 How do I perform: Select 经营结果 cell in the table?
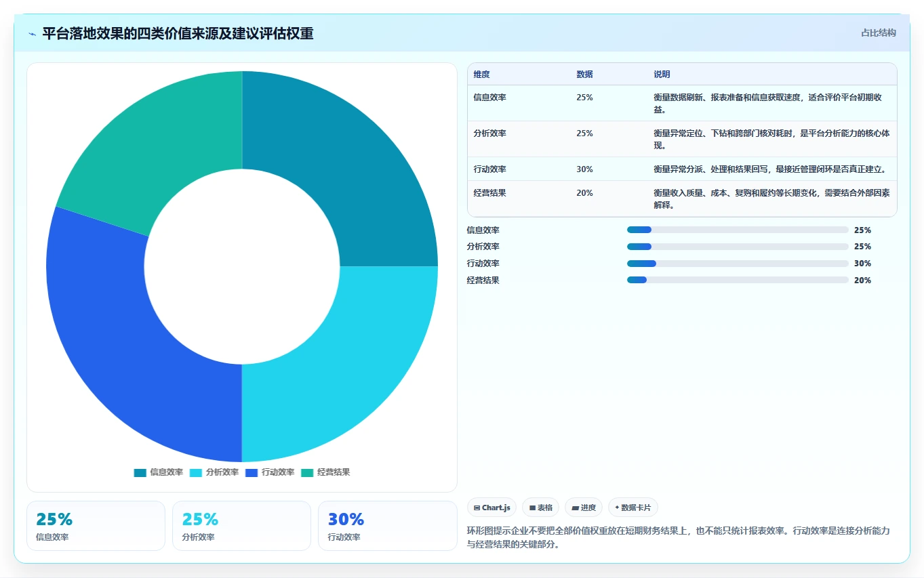coord(490,193)
